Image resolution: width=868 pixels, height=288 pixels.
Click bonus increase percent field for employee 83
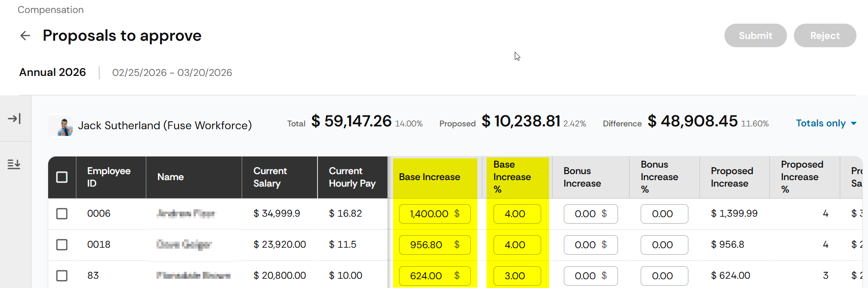point(664,275)
